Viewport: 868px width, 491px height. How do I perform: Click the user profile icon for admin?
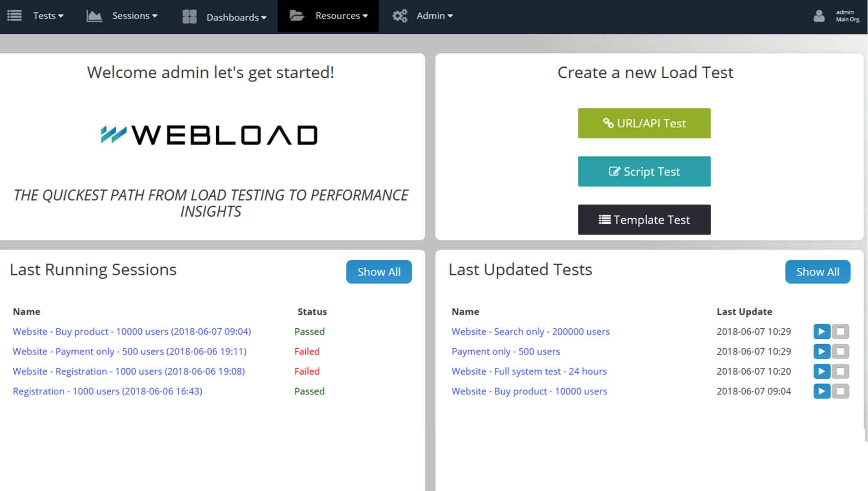pyautogui.click(x=819, y=16)
